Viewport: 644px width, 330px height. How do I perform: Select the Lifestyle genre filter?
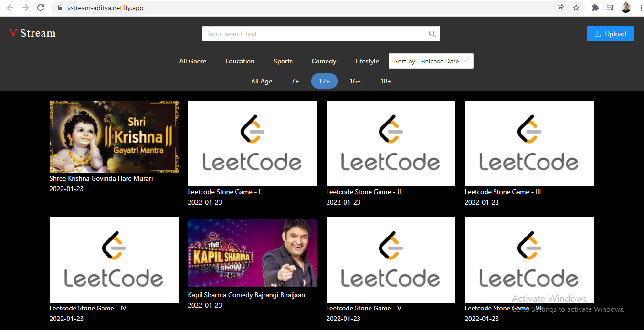[x=367, y=61]
